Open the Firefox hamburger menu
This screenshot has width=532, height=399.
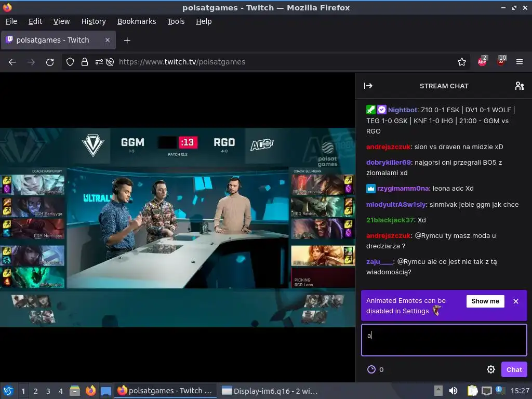coord(519,62)
